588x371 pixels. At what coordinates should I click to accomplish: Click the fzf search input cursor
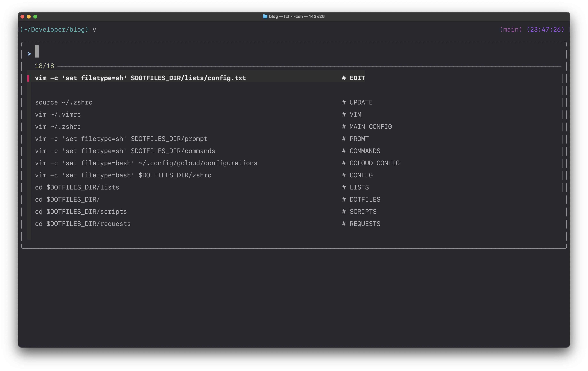37,51
